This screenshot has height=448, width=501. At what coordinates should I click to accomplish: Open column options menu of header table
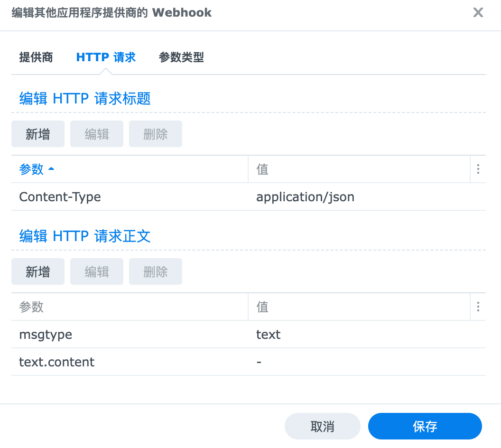click(478, 169)
